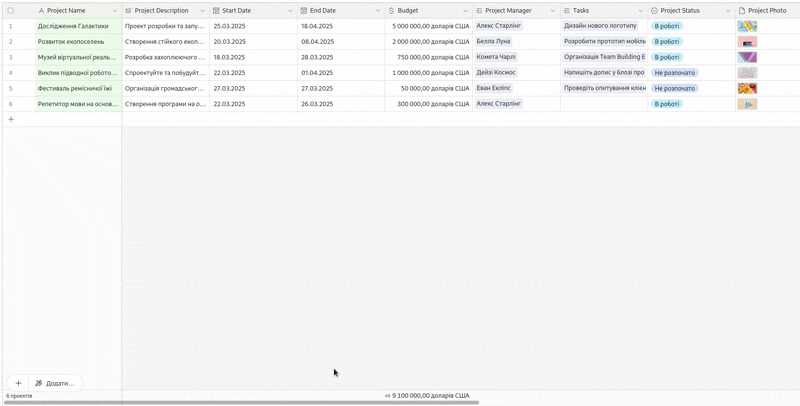Click the long-text icon beside Project Description
The image size is (800, 406).
[129, 11]
